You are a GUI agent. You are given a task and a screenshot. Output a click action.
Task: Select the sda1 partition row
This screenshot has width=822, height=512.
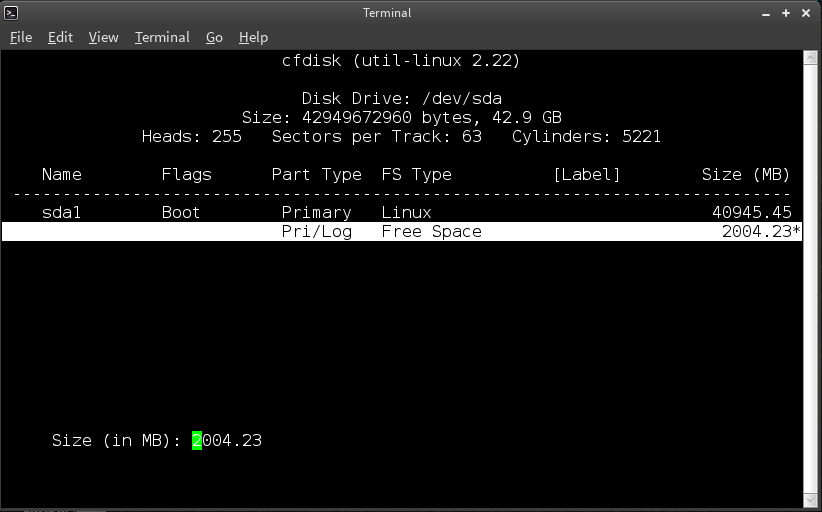402,212
